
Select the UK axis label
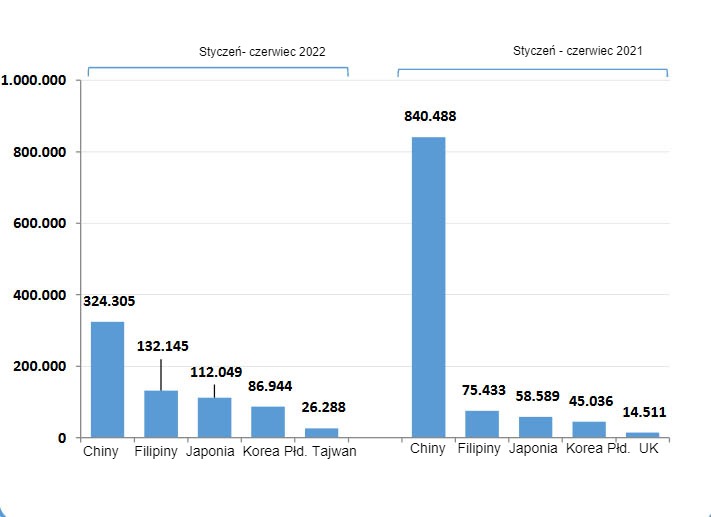pyautogui.click(x=649, y=449)
